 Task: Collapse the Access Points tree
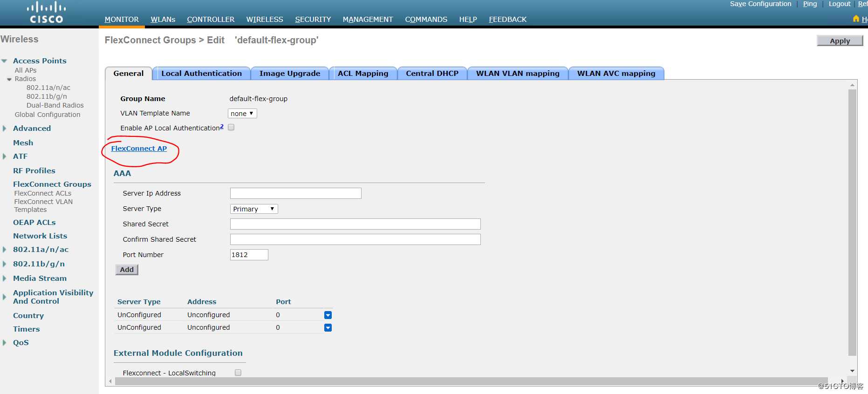tap(5, 61)
